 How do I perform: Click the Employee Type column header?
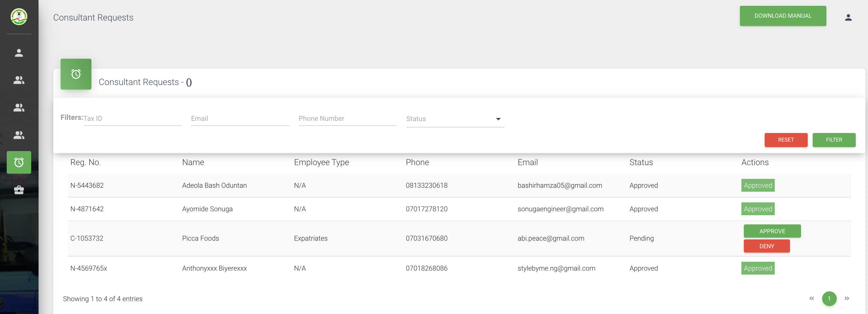pyautogui.click(x=321, y=162)
